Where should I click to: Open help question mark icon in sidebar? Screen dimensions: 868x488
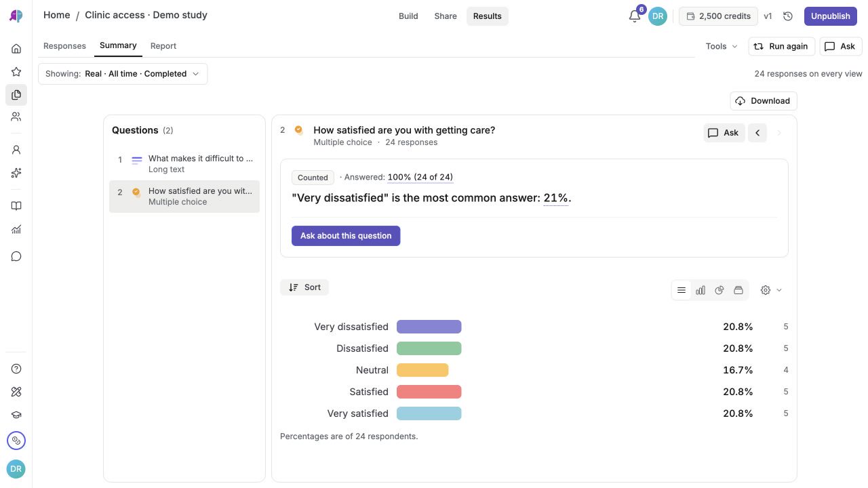point(16,369)
